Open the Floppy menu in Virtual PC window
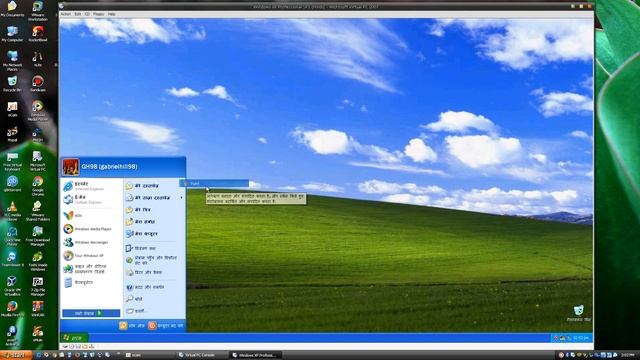 click(x=98, y=14)
